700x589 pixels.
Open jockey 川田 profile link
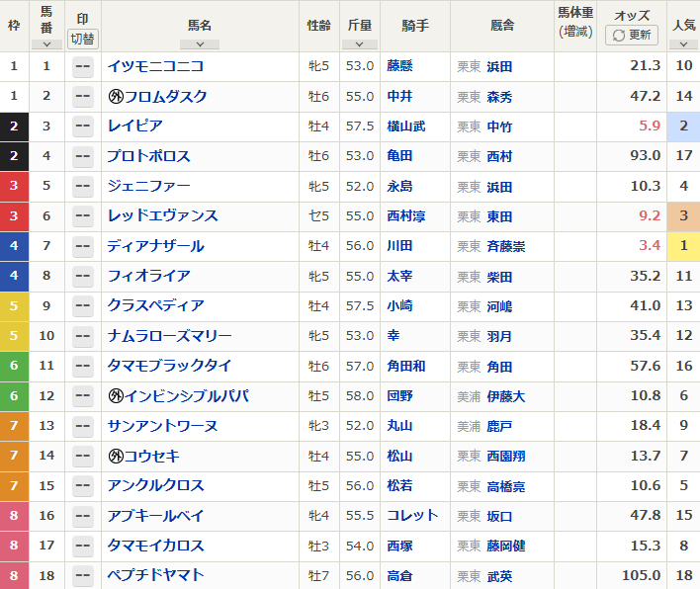399,246
